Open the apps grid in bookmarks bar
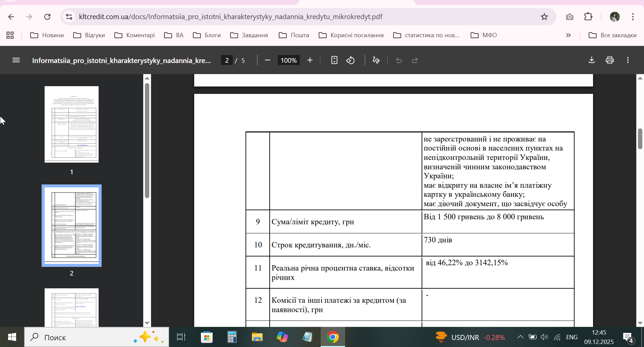Viewport: 644px width, 347px height. (10, 35)
